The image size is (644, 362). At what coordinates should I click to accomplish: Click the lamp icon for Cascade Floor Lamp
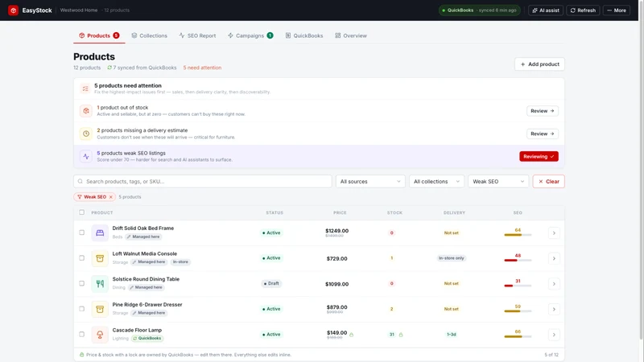pos(100,335)
